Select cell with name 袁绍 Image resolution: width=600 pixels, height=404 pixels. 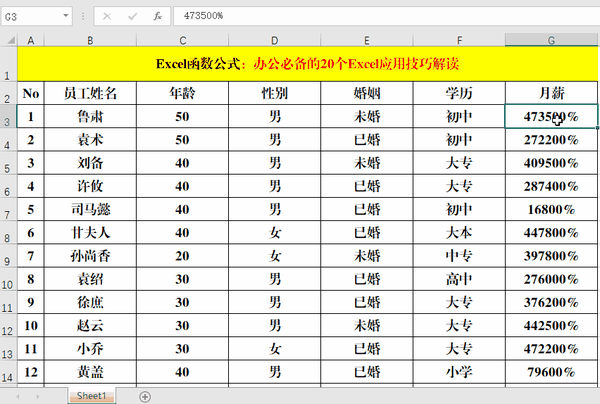click(90, 279)
